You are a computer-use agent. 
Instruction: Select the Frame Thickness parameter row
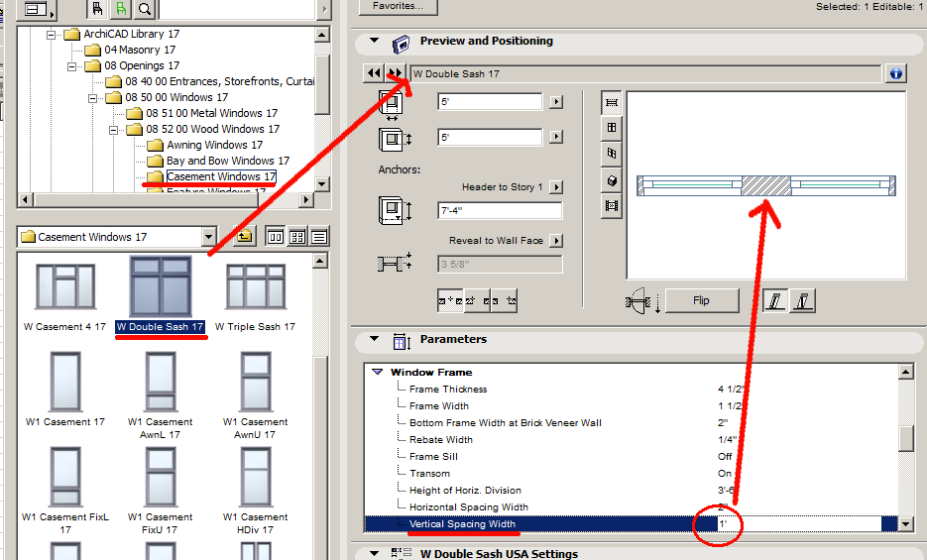[x=631, y=390]
